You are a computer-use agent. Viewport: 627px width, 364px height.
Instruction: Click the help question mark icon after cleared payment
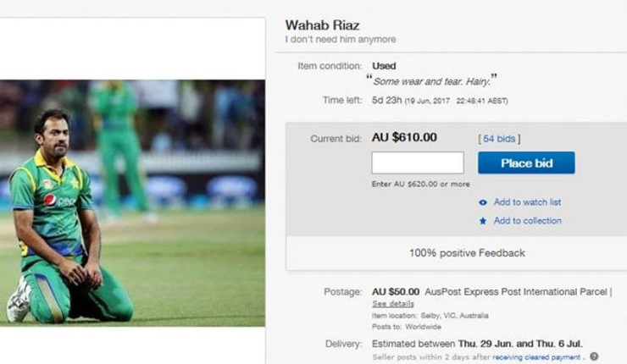coord(594,356)
